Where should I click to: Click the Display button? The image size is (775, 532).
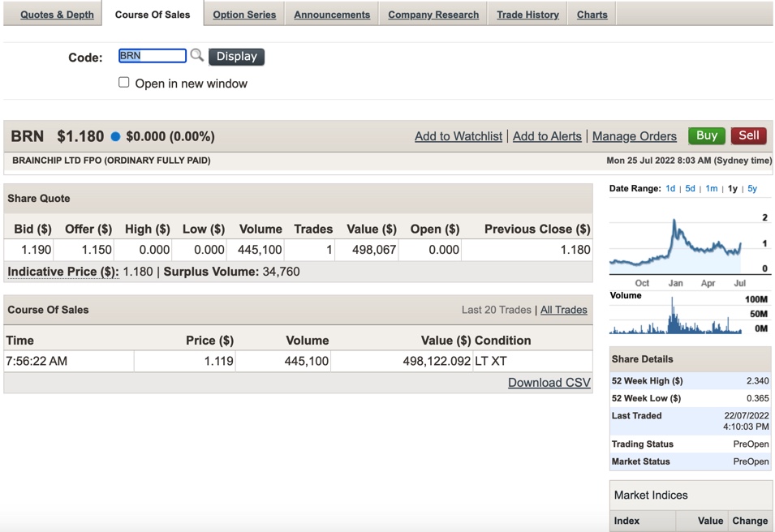click(236, 56)
